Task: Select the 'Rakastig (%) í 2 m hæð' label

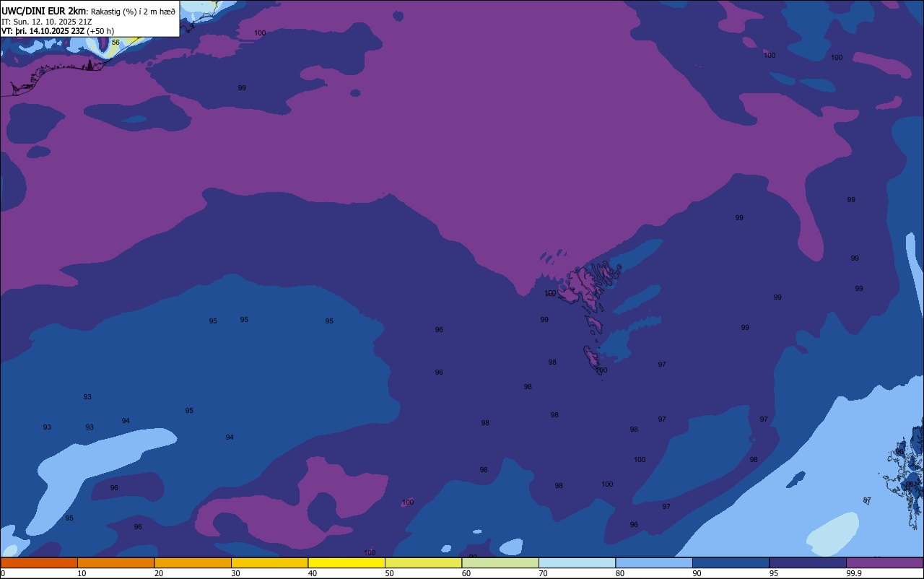Action: click(x=133, y=12)
